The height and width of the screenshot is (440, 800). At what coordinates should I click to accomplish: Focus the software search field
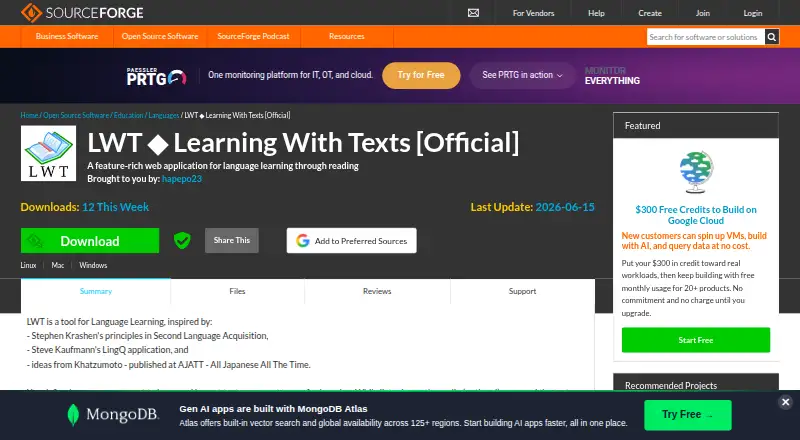tap(706, 37)
